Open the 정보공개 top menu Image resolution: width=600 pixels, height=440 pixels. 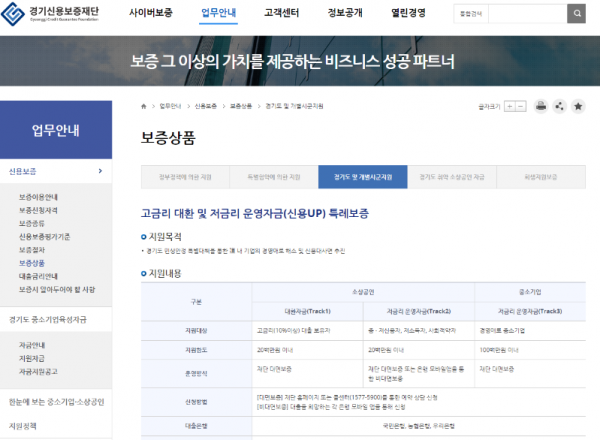pos(344,13)
